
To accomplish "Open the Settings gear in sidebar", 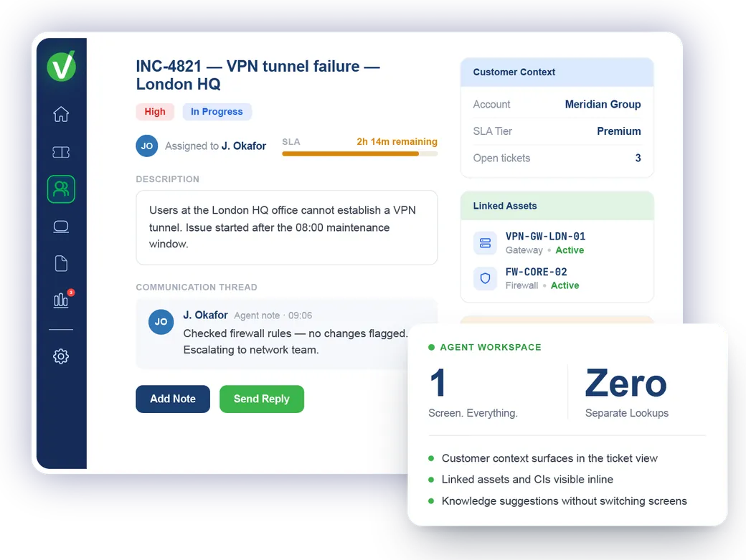I will tap(61, 356).
